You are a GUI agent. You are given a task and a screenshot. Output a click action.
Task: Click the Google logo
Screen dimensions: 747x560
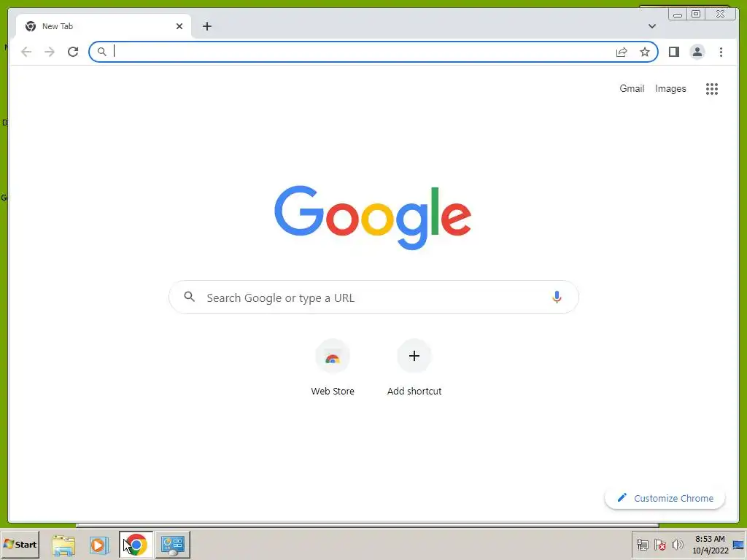(x=373, y=217)
